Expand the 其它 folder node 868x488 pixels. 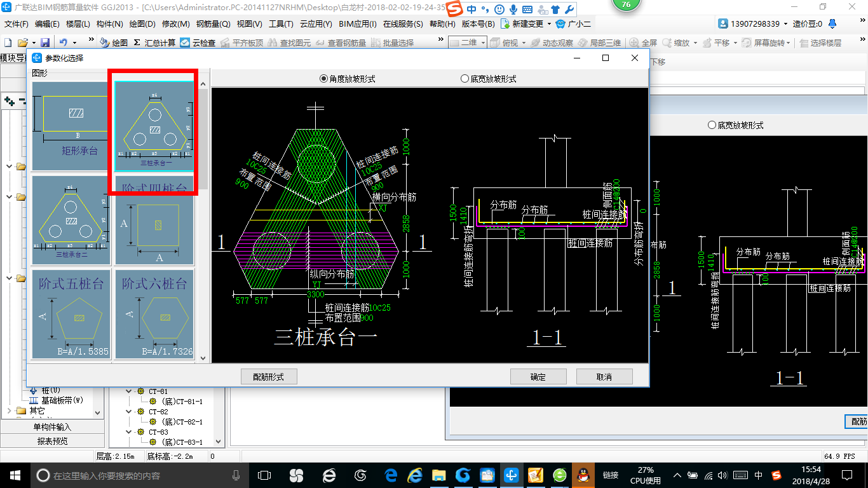tap(10, 411)
